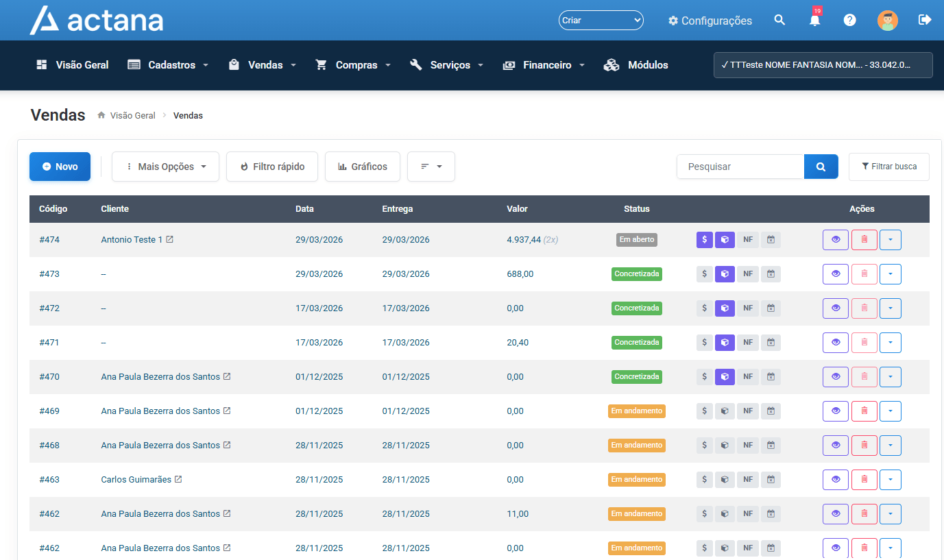Viewport: 944px width, 560px height.
Task: Open Módulos in navigation bar
Action: 636,65
